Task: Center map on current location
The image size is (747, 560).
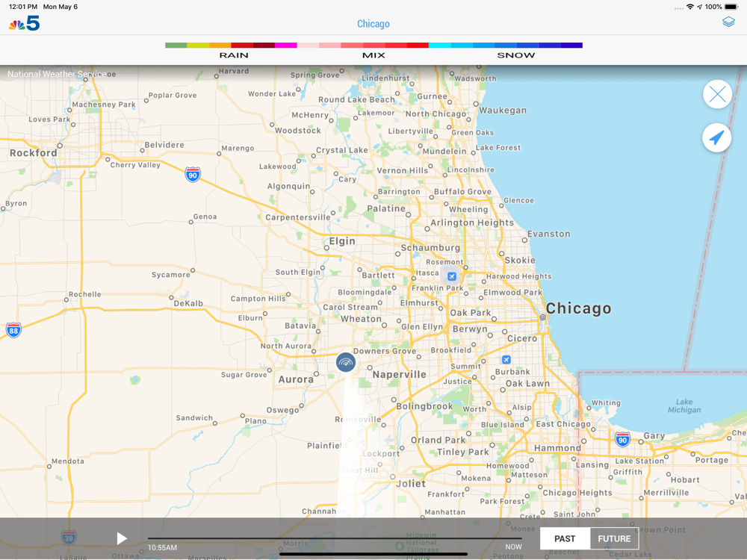Action: tap(717, 138)
